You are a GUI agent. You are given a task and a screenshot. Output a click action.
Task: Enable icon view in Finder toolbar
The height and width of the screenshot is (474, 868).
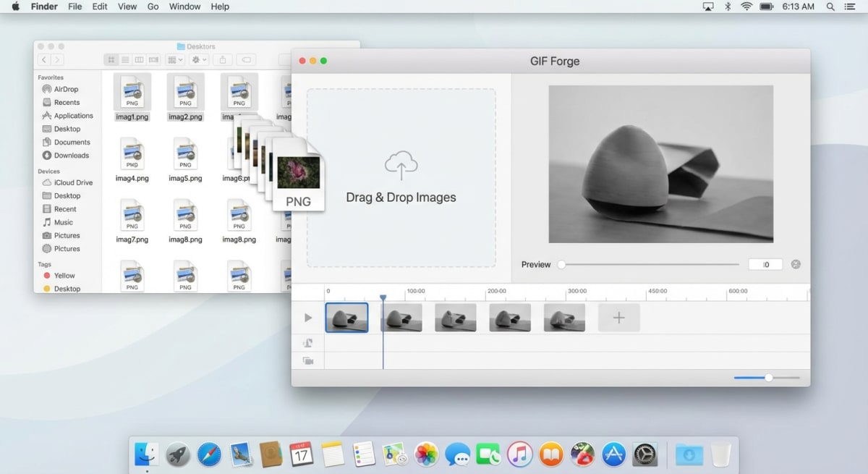[112, 60]
